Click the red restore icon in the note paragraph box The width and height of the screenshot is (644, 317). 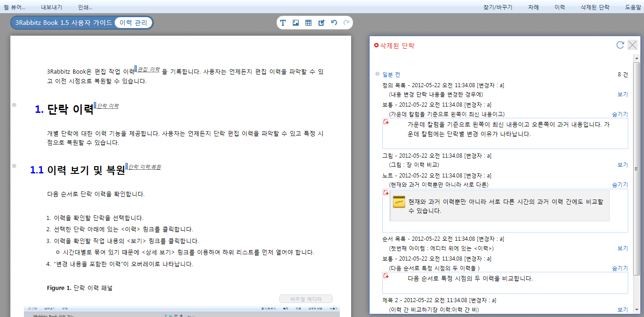tap(386, 193)
